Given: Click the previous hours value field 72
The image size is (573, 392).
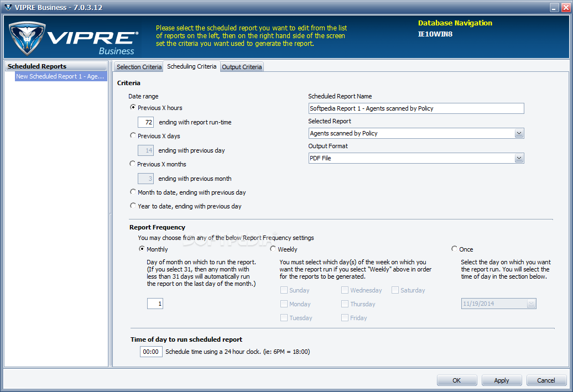Looking at the screenshot, I should (145, 122).
